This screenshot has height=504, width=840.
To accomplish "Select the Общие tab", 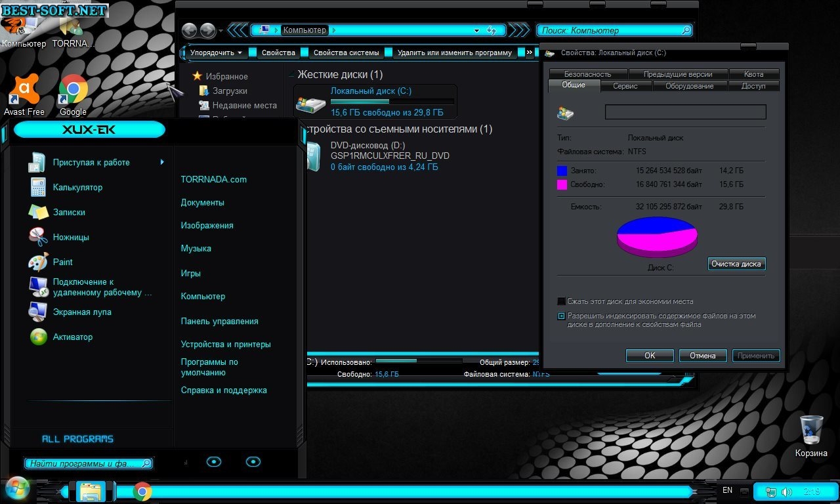I will [x=574, y=85].
